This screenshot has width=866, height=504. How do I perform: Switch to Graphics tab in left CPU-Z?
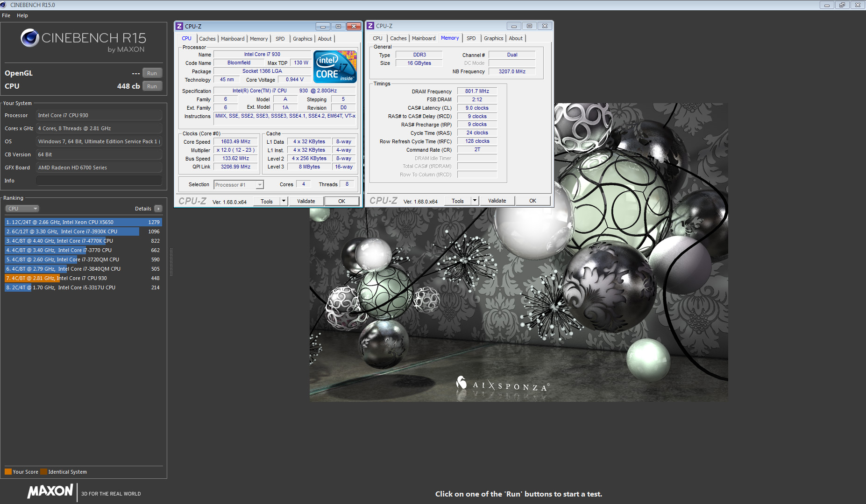tap(303, 39)
